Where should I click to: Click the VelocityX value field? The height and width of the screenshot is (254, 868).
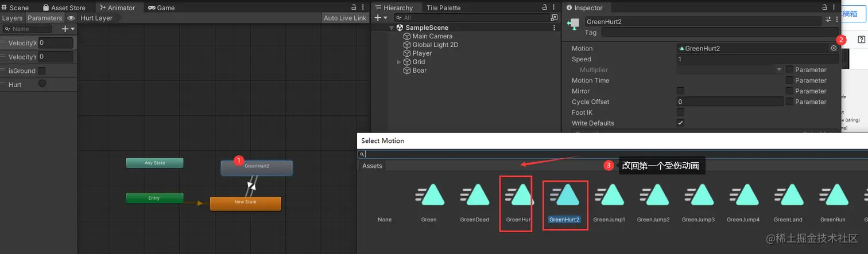(55, 43)
